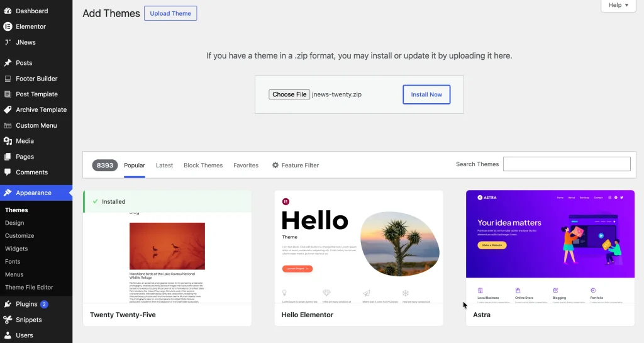Open the Widgets submenu item
This screenshot has height=343, width=644.
(16, 249)
